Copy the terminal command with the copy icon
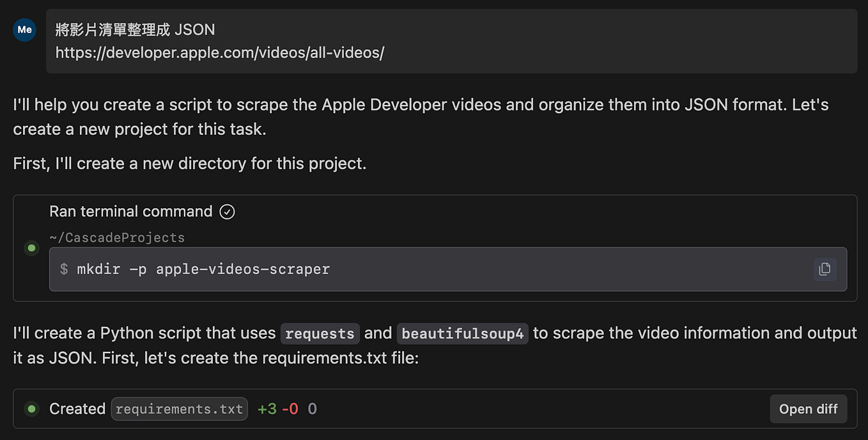 click(825, 269)
